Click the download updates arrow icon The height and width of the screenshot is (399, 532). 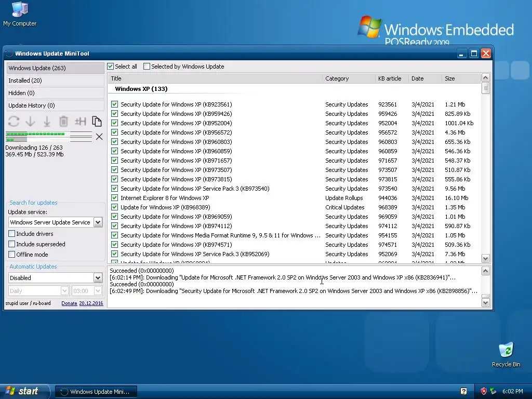(30, 122)
